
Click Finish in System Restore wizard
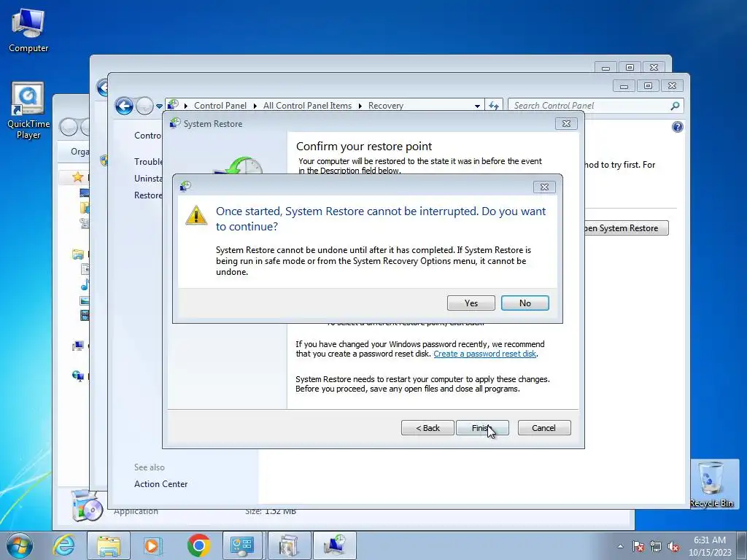coord(482,427)
